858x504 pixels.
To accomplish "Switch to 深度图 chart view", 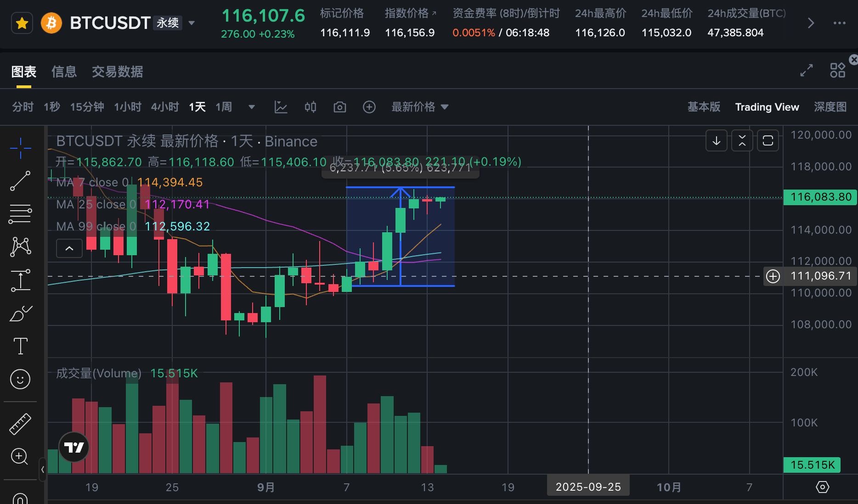I will click(x=830, y=107).
